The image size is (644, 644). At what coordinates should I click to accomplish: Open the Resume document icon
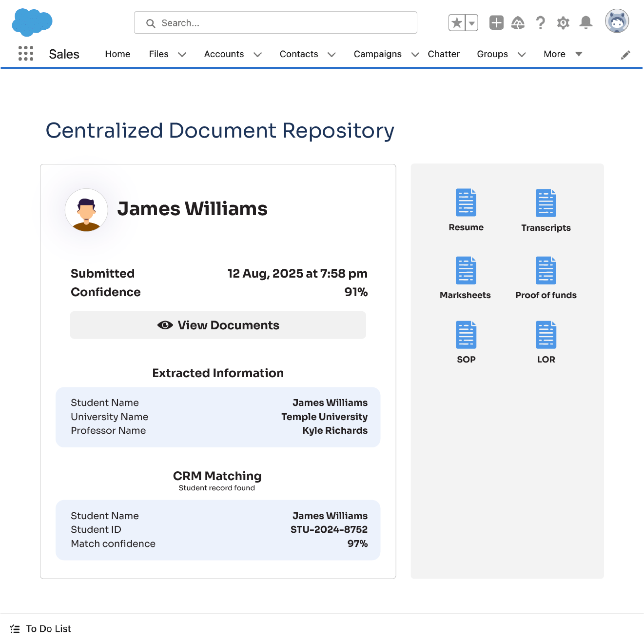[x=466, y=202]
